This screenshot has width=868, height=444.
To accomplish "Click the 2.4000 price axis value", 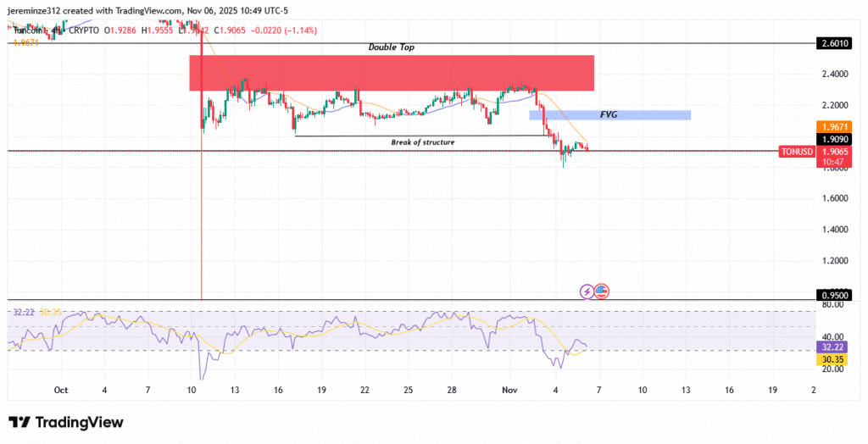I will (x=835, y=74).
